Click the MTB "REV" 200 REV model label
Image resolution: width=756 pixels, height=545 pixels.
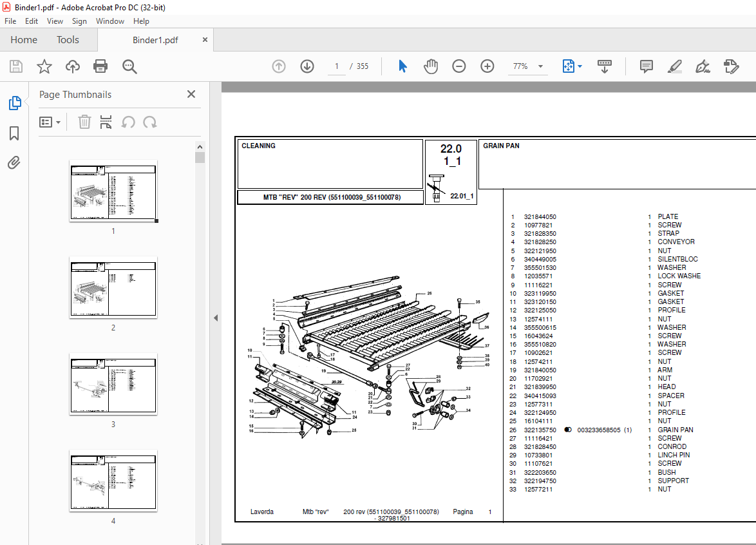[x=332, y=197]
